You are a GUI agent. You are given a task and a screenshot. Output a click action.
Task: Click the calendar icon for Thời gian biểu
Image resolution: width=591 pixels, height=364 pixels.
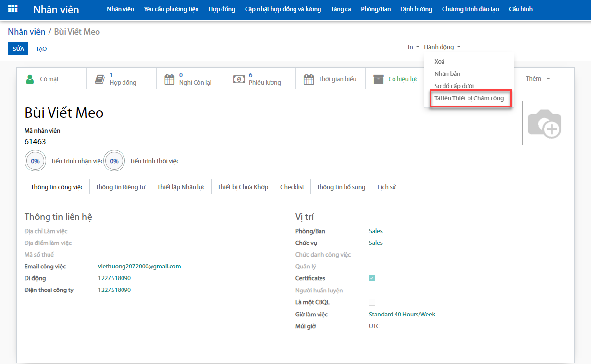point(309,79)
